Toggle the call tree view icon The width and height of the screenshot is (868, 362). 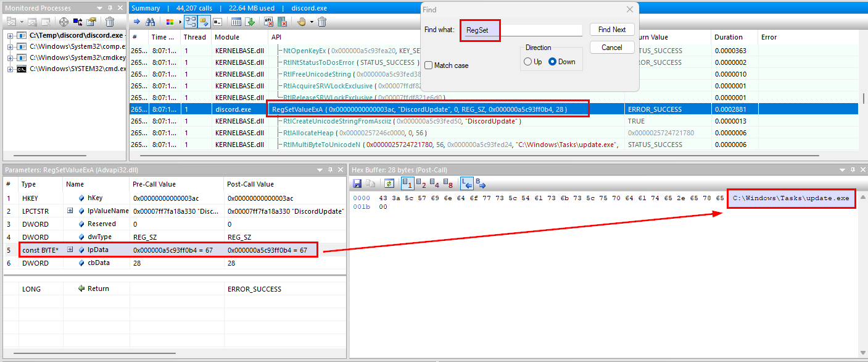(x=191, y=22)
